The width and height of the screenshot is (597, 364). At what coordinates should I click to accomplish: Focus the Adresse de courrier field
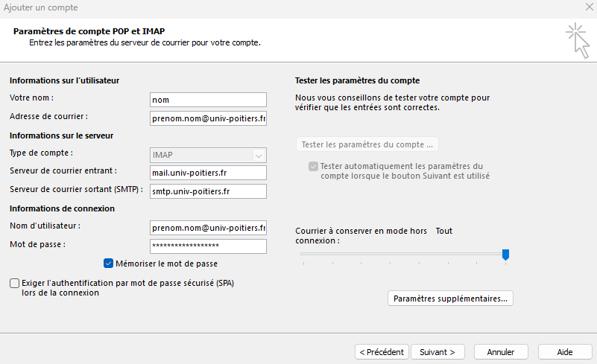208,118
